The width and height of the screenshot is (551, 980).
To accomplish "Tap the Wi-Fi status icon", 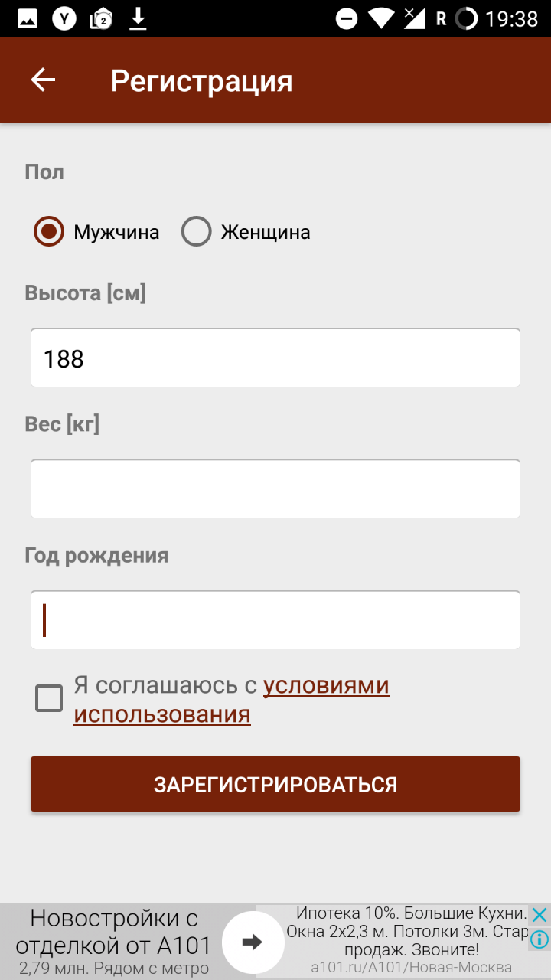I will pos(380,18).
